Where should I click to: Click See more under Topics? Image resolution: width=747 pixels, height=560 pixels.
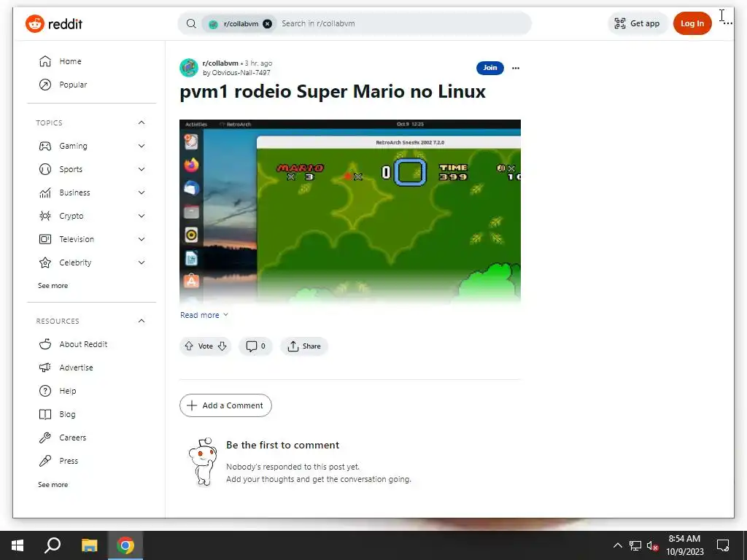pos(53,286)
